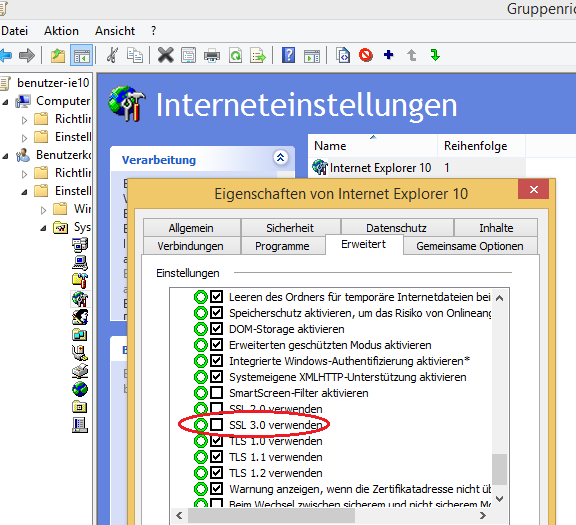Click the horizontal scrollbar in settings list
Image resolution: width=576 pixels, height=525 pixels.
pos(331,515)
